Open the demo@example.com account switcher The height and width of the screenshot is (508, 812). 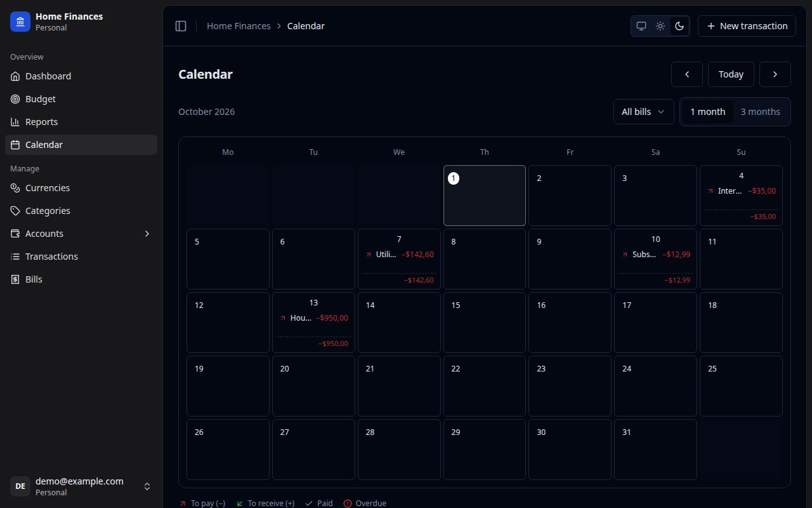(x=81, y=486)
